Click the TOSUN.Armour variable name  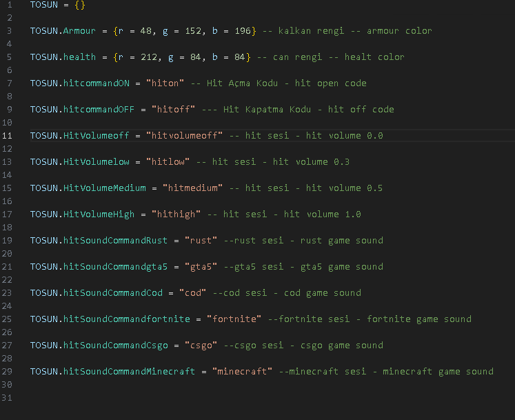(63, 31)
